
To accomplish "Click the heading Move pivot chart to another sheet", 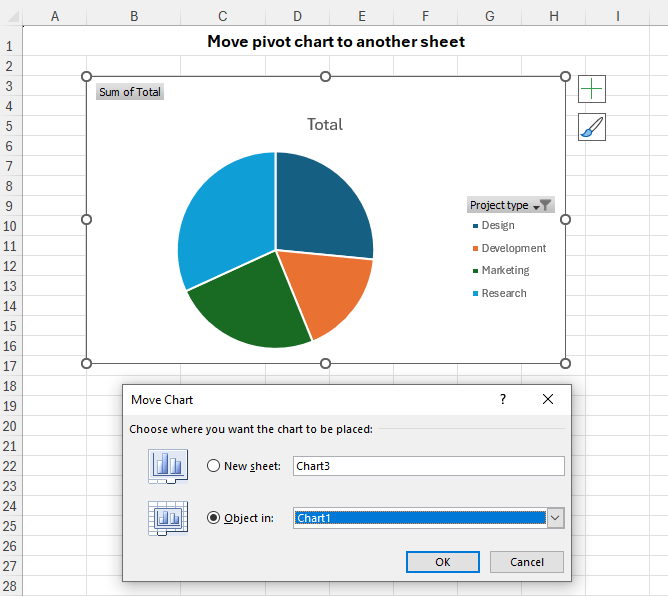I will tap(336, 41).
